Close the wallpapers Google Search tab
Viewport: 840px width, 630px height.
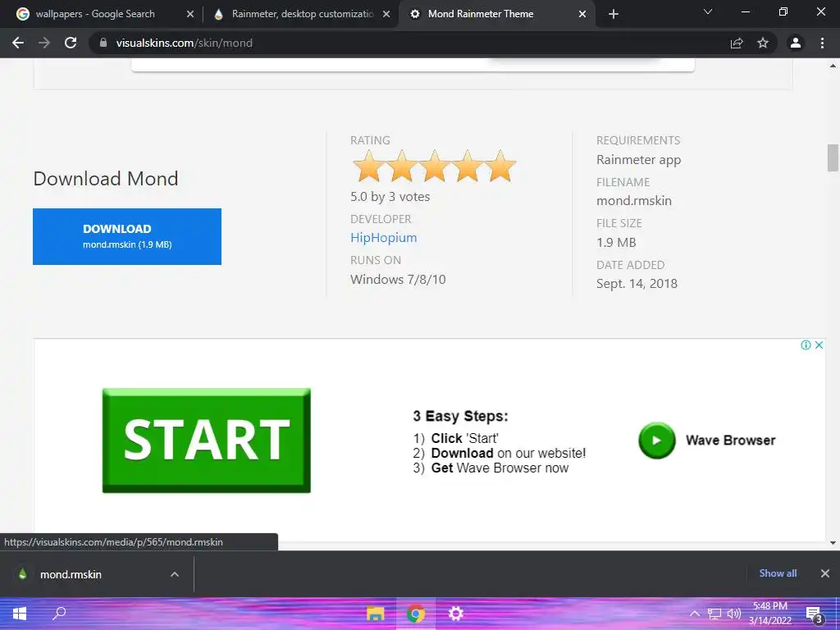[190, 15]
